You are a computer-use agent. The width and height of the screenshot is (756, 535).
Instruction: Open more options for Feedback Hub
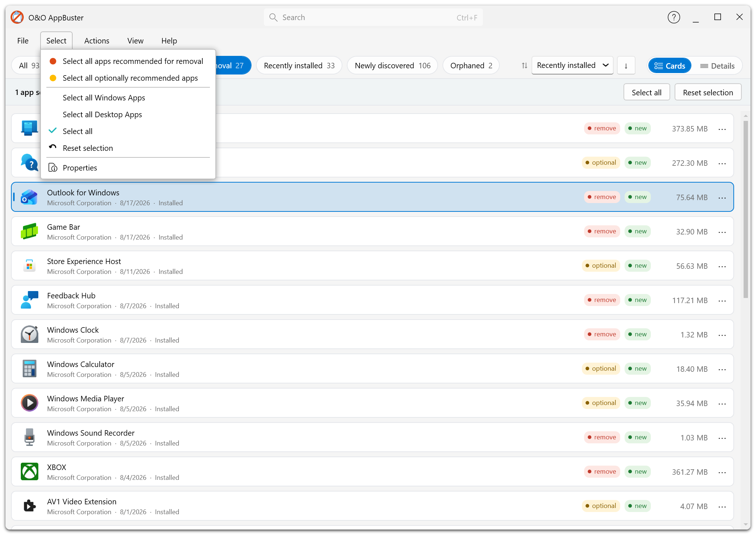(x=722, y=301)
